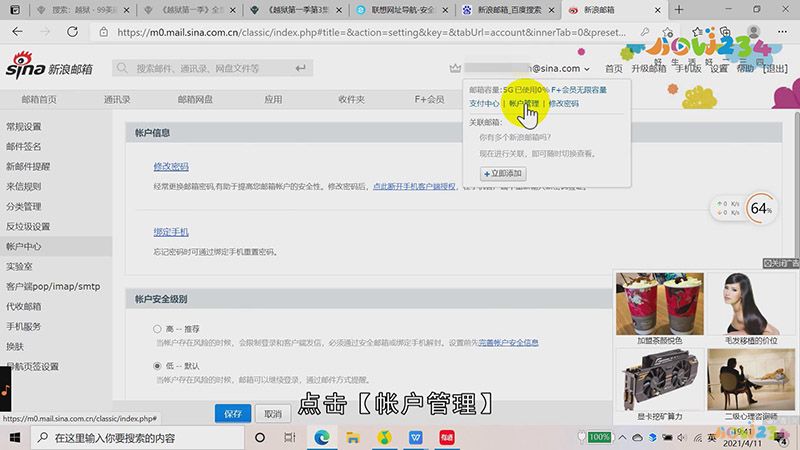
Task: Click the Sina mail logo
Action: 49,65
